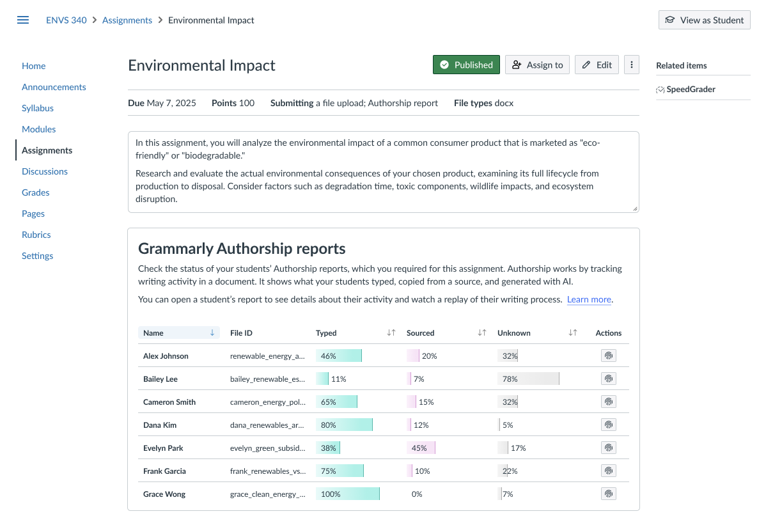Screen dimensions: 766x532
Task: Toggle Name column sort arrow
Action: (x=212, y=332)
